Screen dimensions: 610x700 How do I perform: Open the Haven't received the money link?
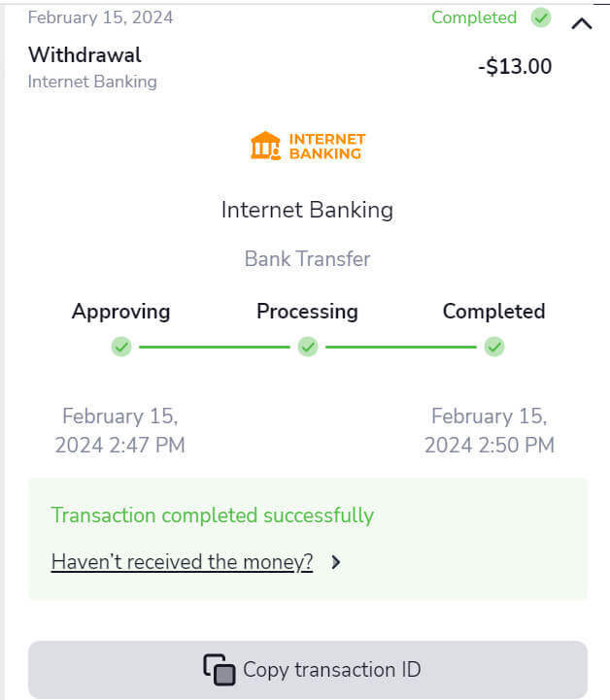(182, 562)
